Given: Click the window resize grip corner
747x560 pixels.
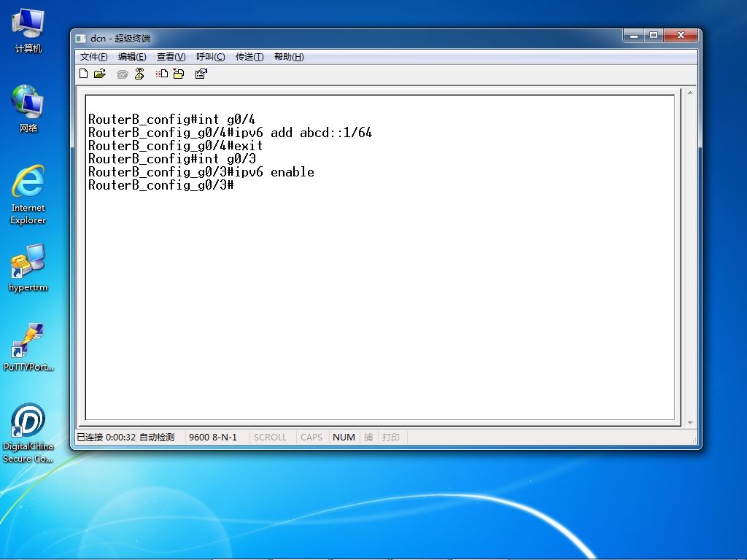Looking at the screenshot, I should [693, 440].
